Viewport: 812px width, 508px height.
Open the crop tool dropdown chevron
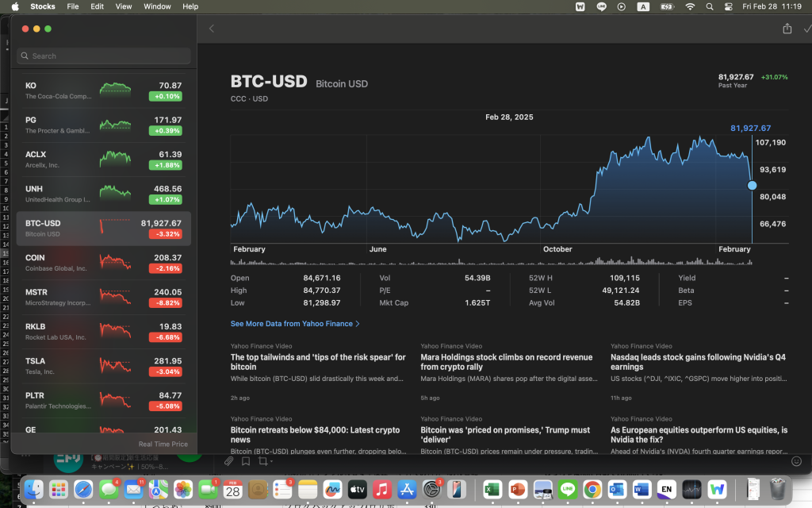[273, 460]
